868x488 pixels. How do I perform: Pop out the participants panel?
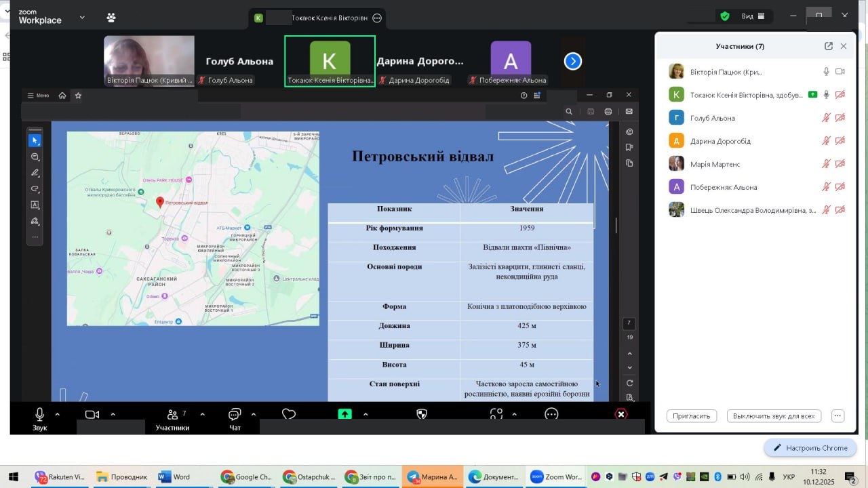[828, 46]
